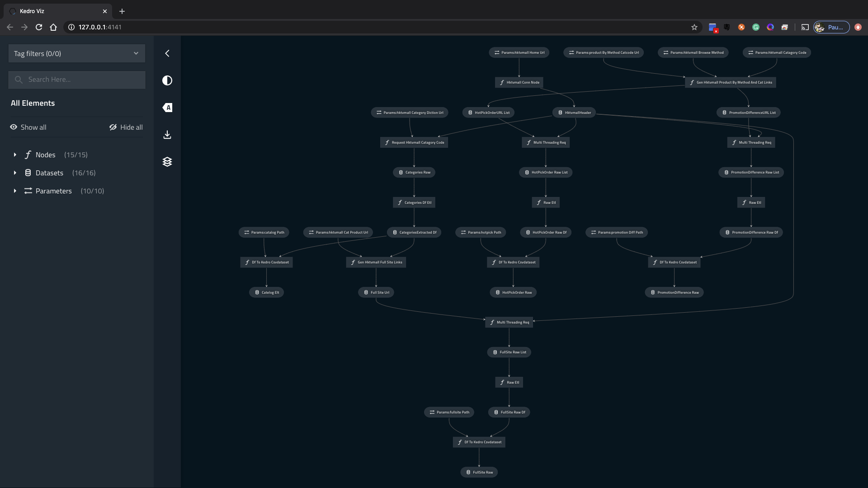Toggle the text labels icon
The image size is (868, 488).
tap(167, 108)
